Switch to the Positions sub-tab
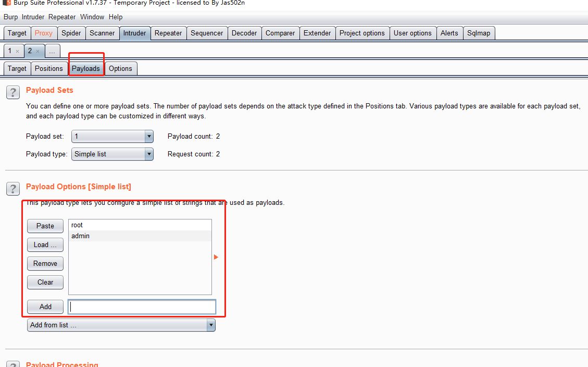Viewport: 588px width, 367px height. click(x=49, y=69)
